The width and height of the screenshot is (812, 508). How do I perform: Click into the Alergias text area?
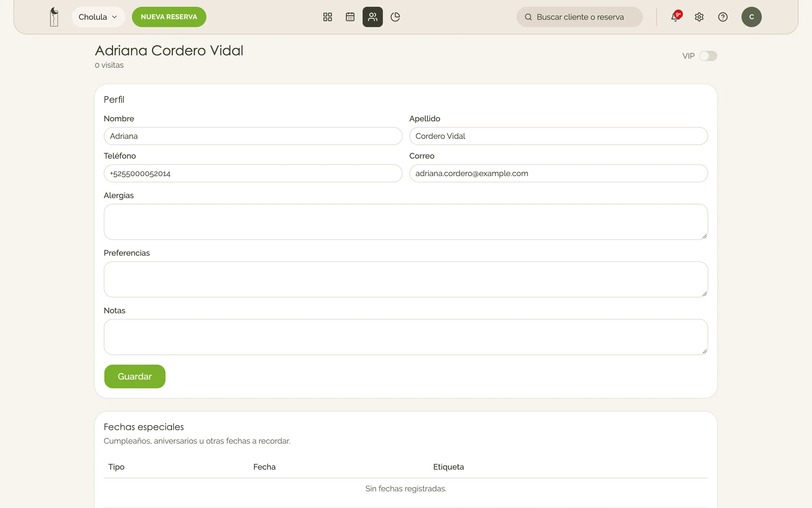[x=406, y=222]
